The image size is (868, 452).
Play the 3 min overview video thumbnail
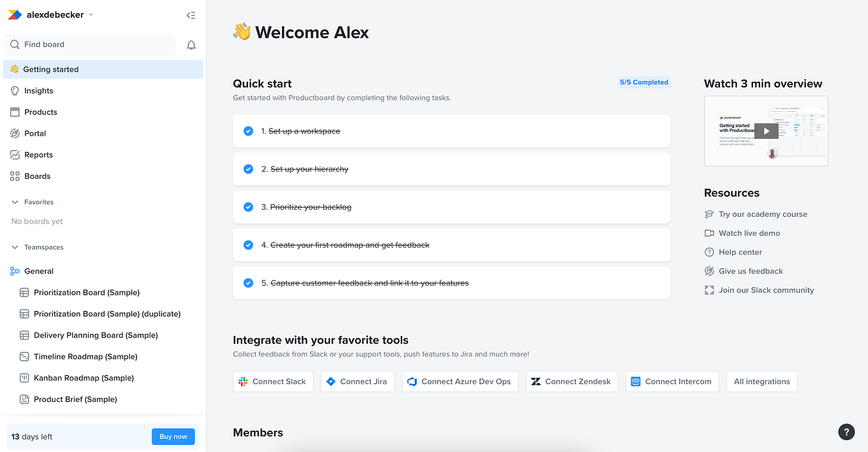coord(766,131)
